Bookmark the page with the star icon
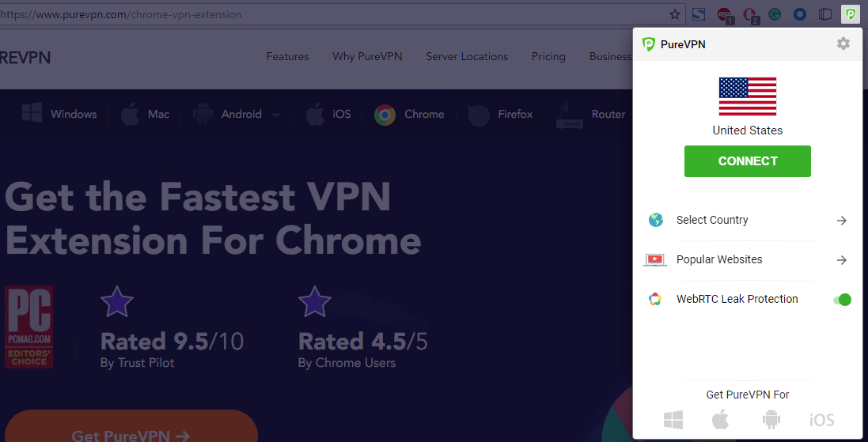This screenshot has width=868, height=442. click(675, 14)
